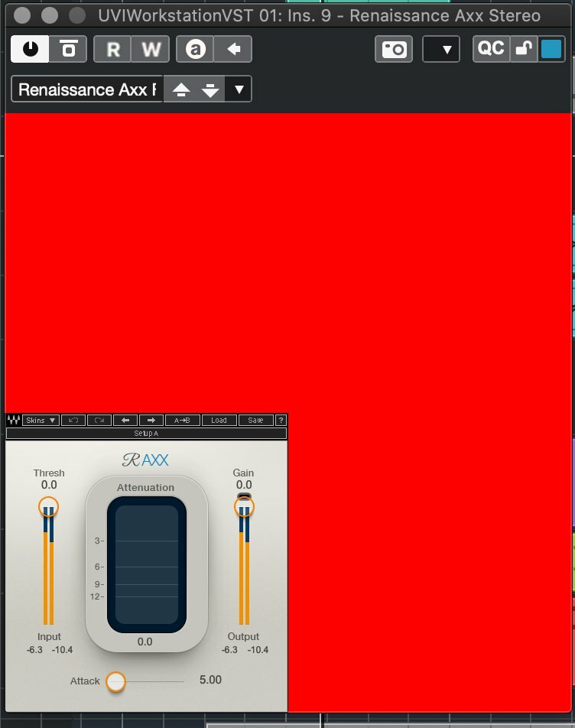Click the Thresh value 0.0

coord(49,485)
